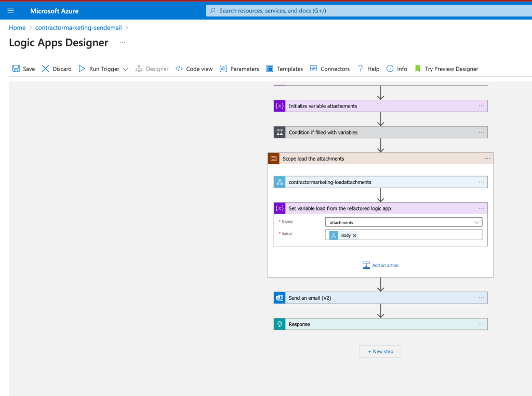Open contractormarketing-sendemail breadcrumb link
The image size is (532, 396).
click(x=78, y=28)
